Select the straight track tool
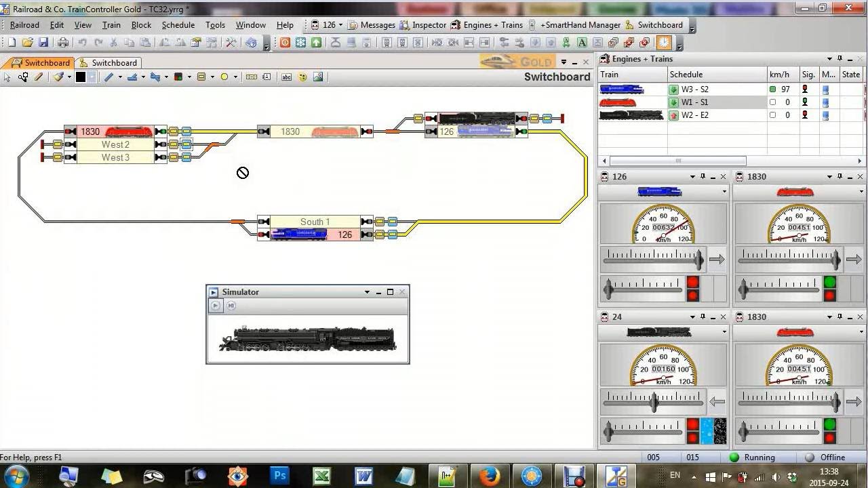The width and height of the screenshot is (868, 488). click(x=108, y=77)
